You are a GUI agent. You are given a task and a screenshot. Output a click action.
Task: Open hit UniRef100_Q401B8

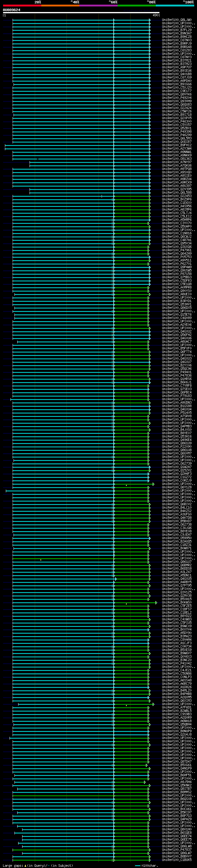(176, 74)
